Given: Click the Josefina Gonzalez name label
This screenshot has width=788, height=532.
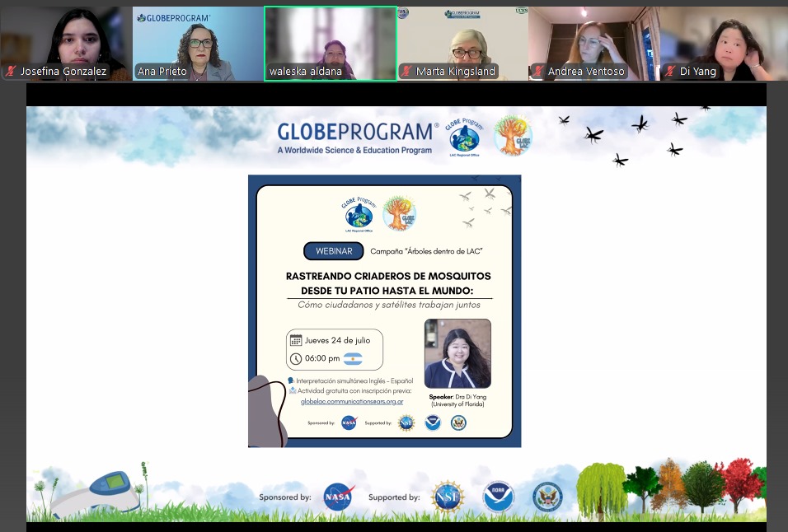Looking at the screenshot, I should click(63, 72).
